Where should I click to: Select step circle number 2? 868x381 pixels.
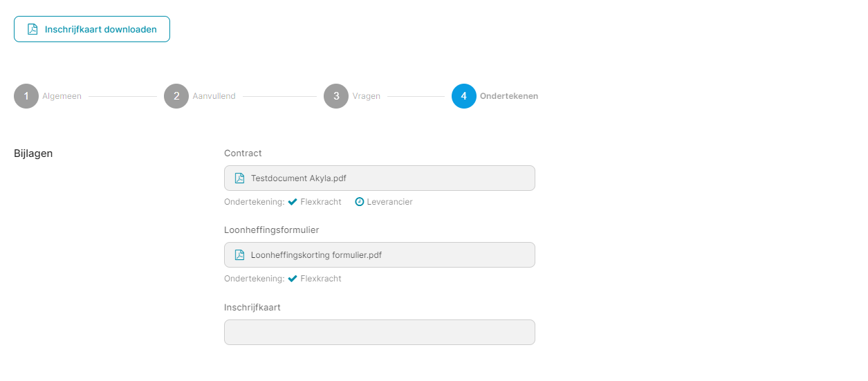pos(176,96)
